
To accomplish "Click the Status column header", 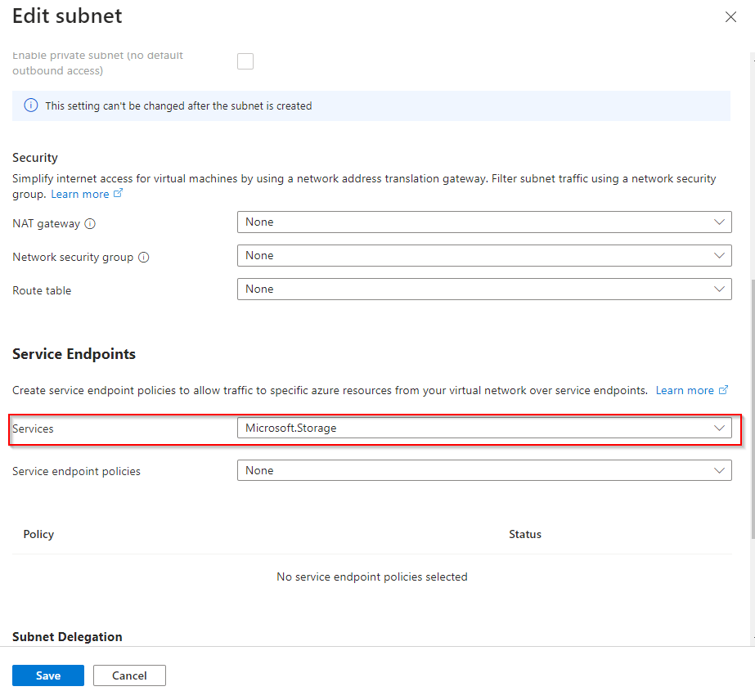I will coord(525,534).
